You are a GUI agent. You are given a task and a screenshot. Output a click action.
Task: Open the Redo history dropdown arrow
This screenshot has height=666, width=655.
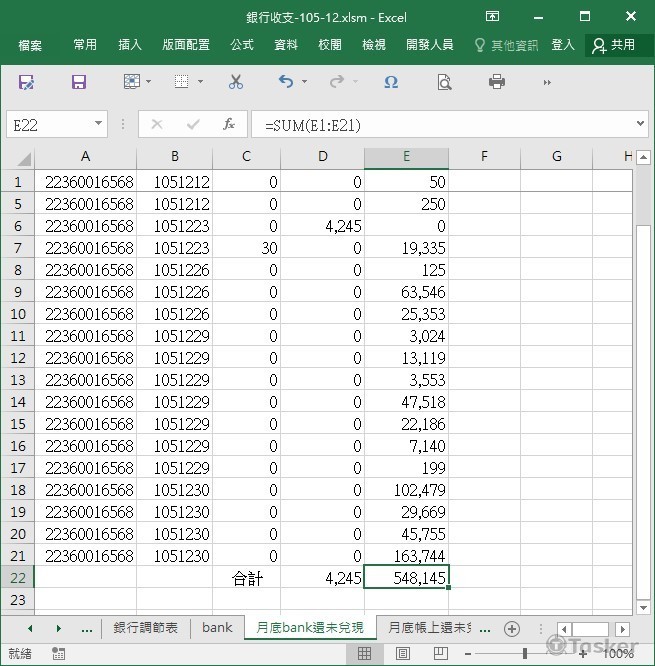tap(355, 81)
